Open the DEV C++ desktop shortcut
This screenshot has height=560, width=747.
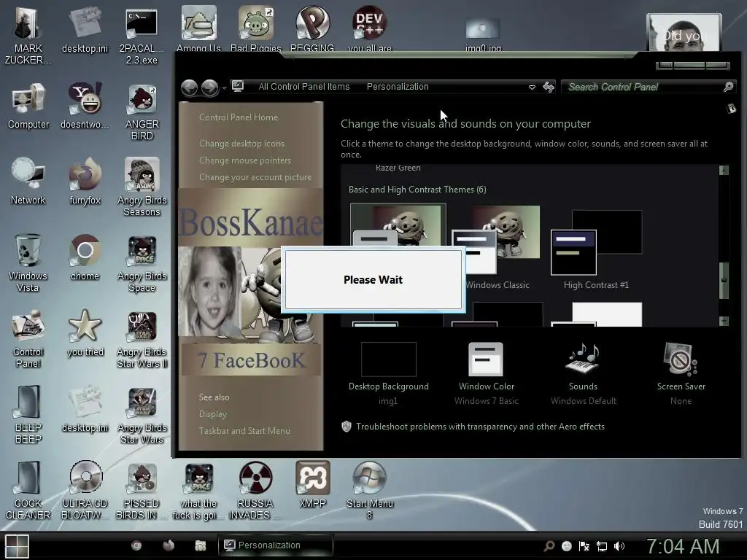point(370,28)
